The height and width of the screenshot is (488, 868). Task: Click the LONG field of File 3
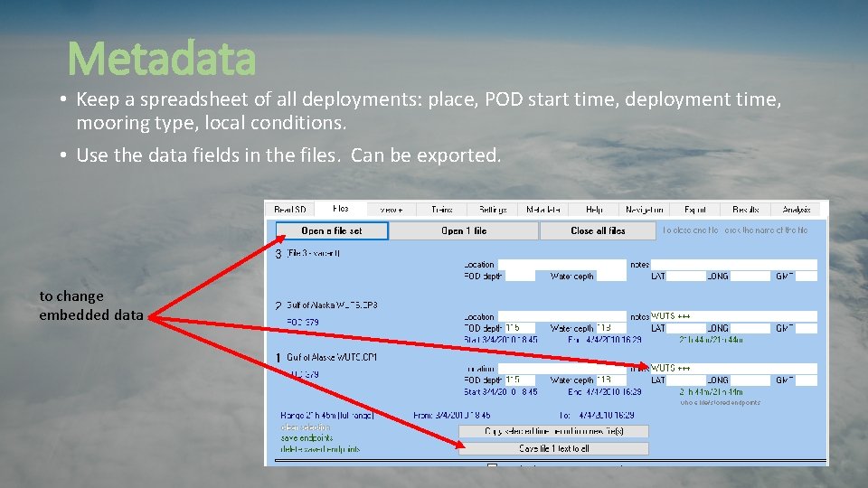pos(750,277)
